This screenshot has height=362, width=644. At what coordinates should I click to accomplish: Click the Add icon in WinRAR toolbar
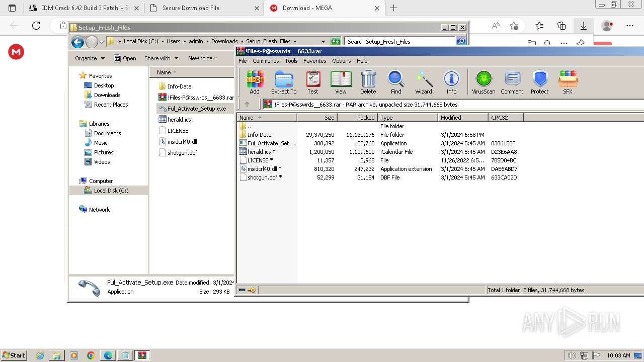click(255, 82)
